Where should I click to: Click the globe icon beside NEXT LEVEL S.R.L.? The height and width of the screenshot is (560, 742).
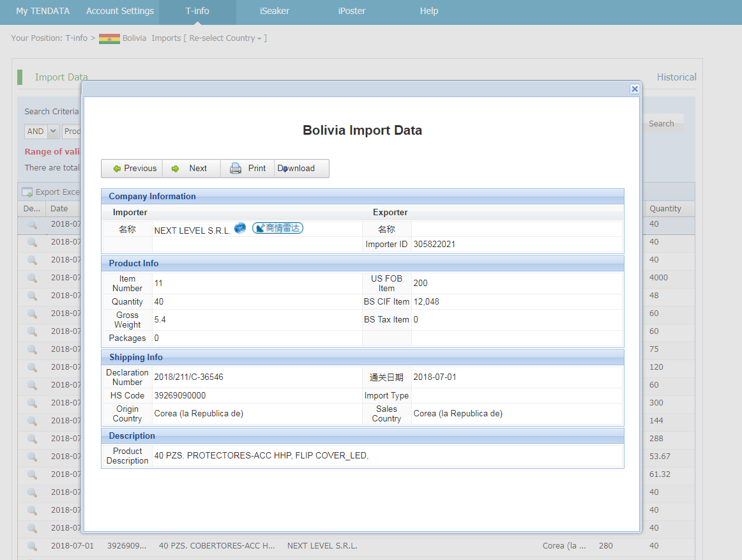click(x=240, y=228)
